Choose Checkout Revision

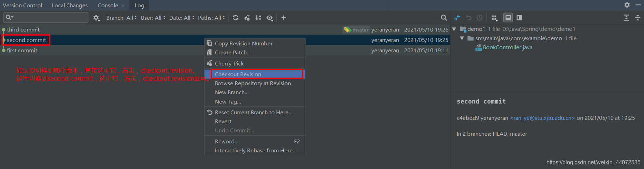[255, 74]
